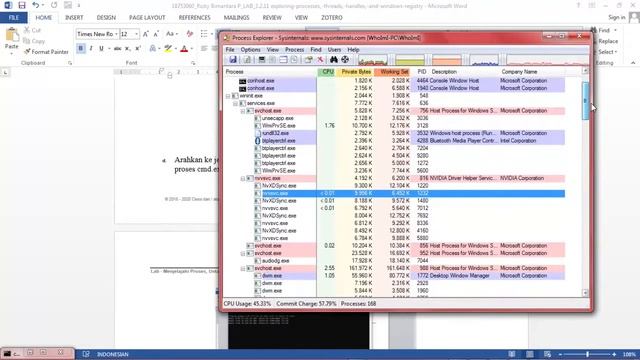Click Sign in link in Word
640x360 pixels.
(x=616, y=17)
